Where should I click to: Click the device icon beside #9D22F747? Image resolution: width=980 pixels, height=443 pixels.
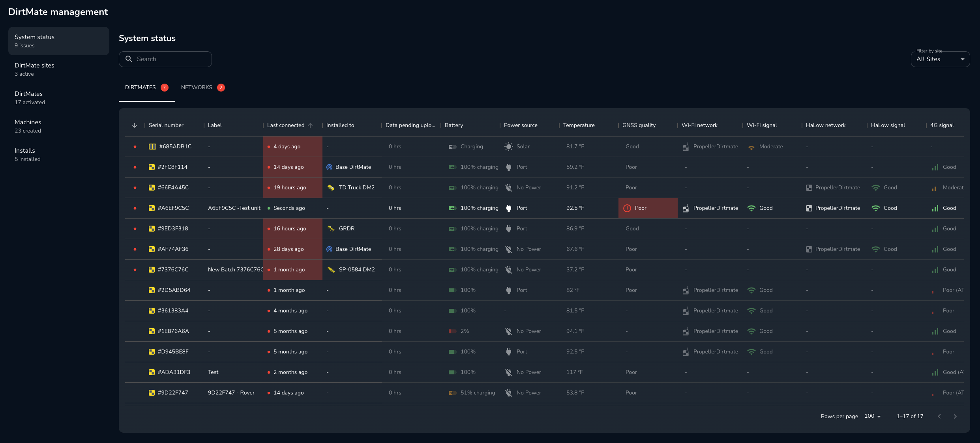pyautogui.click(x=152, y=393)
